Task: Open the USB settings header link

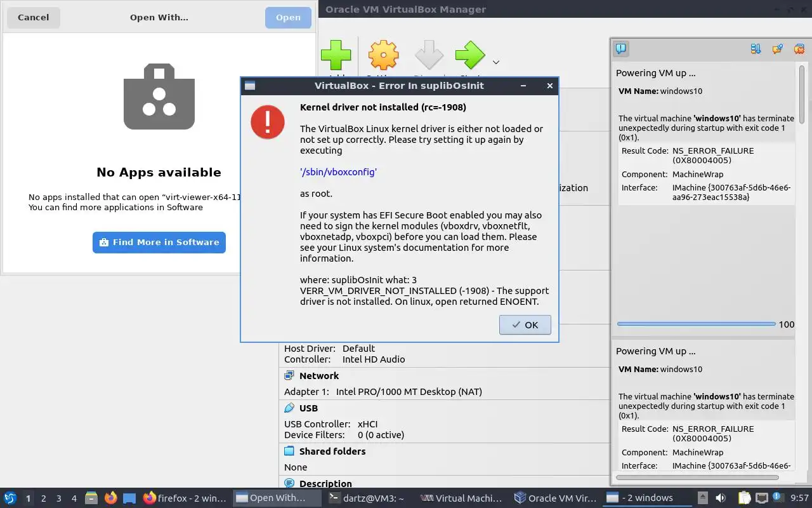Action: (308, 408)
